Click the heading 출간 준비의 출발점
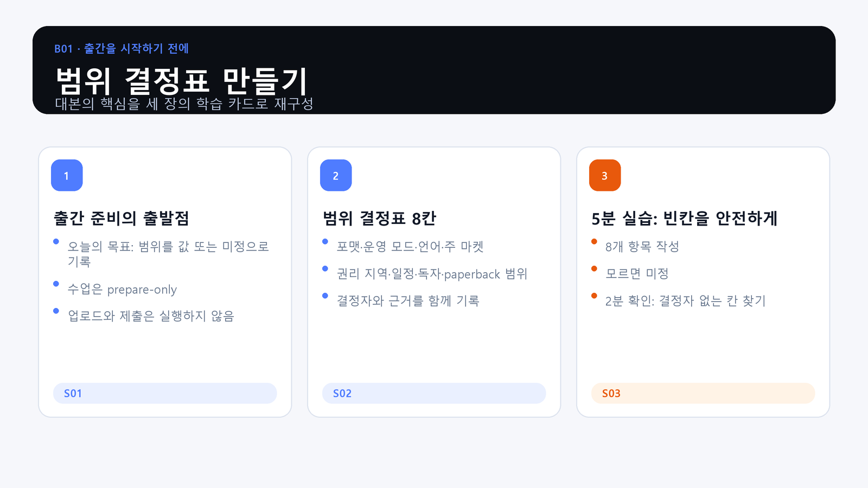This screenshot has height=488, width=868. click(122, 218)
